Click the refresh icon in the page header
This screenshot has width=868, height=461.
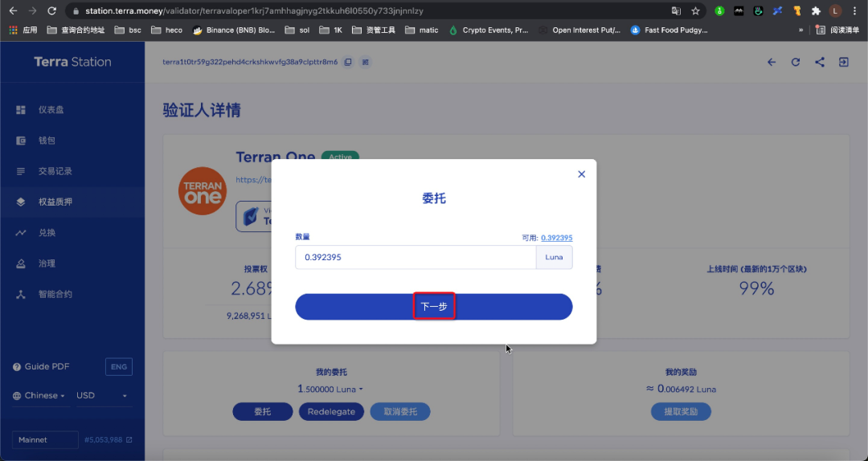point(796,62)
